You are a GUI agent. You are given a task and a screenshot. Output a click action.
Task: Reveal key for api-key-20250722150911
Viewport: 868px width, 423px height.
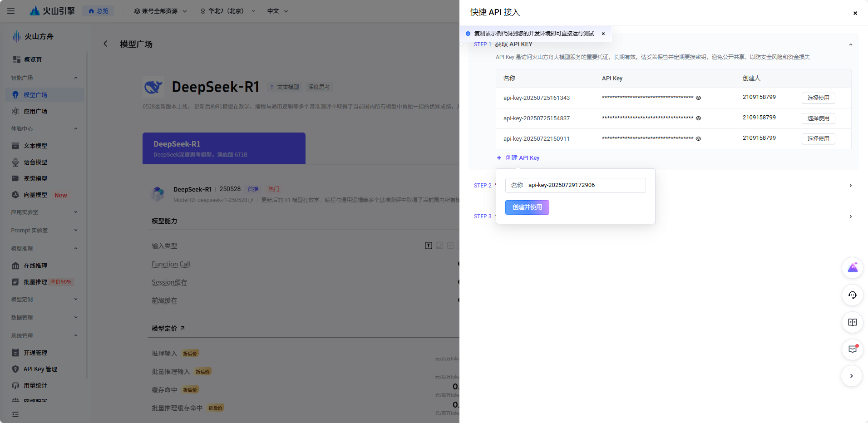pos(699,139)
